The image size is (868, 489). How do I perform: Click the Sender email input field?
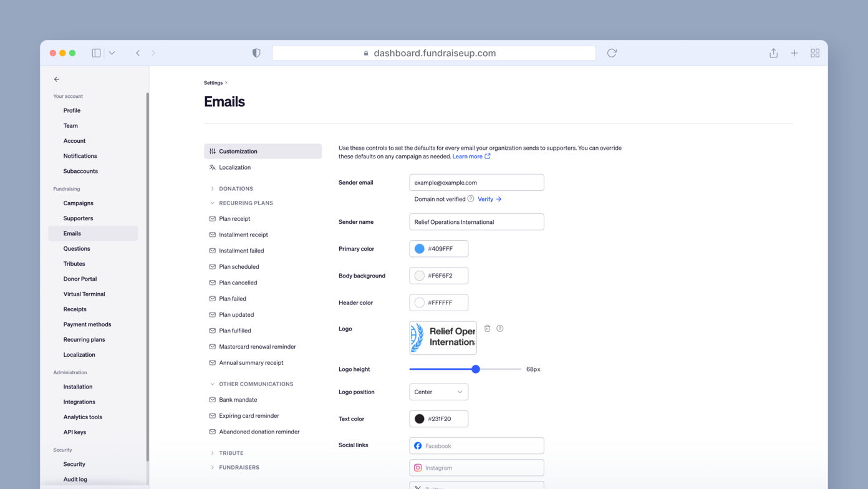click(476, 182)
